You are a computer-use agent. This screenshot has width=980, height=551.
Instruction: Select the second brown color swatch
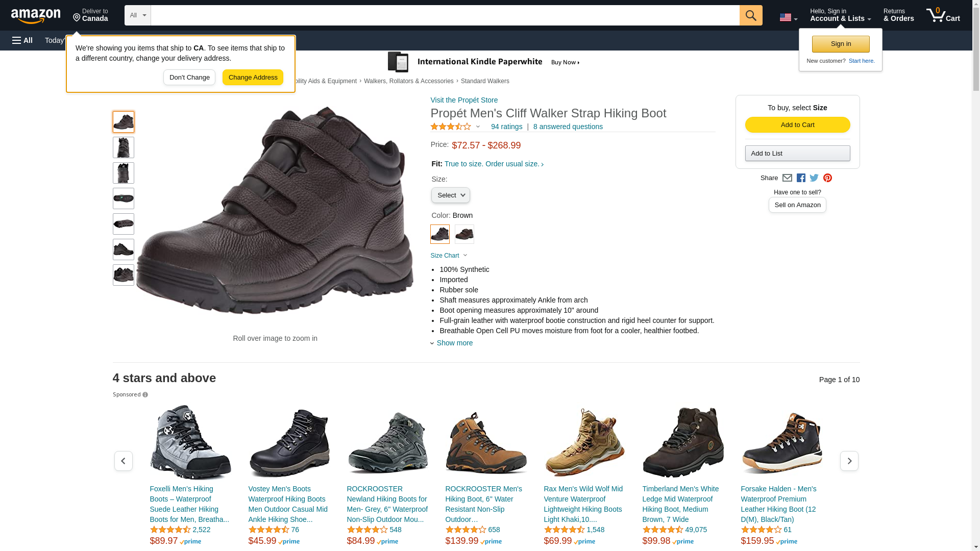464,234
